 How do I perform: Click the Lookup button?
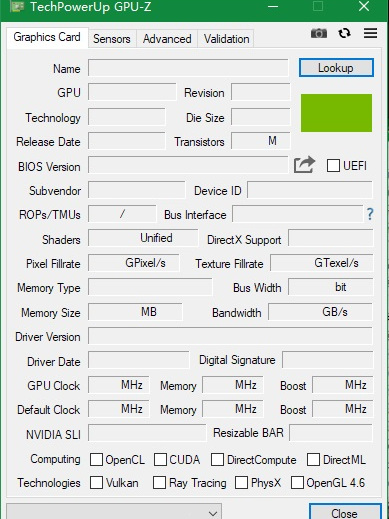click(336, 68)
